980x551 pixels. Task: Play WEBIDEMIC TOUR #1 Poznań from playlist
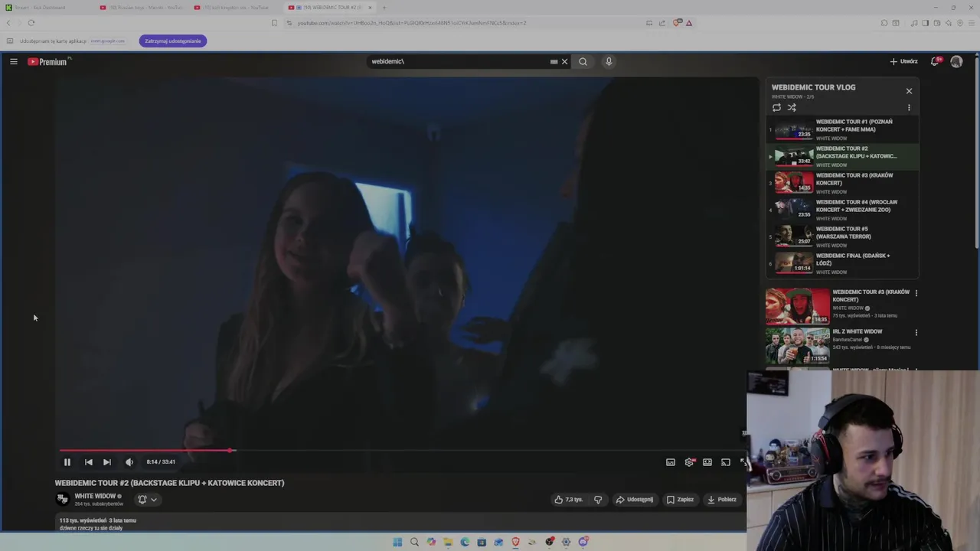point(842,129)
